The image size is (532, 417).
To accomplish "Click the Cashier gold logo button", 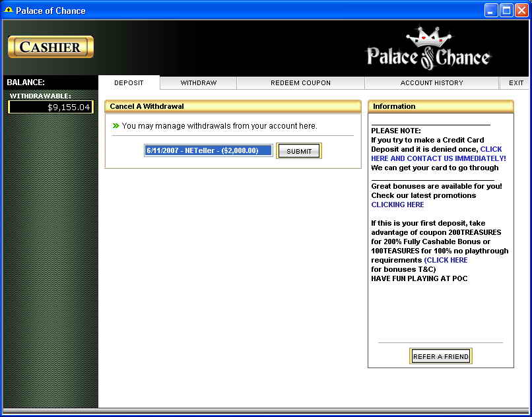I will (x=51, y=47).
